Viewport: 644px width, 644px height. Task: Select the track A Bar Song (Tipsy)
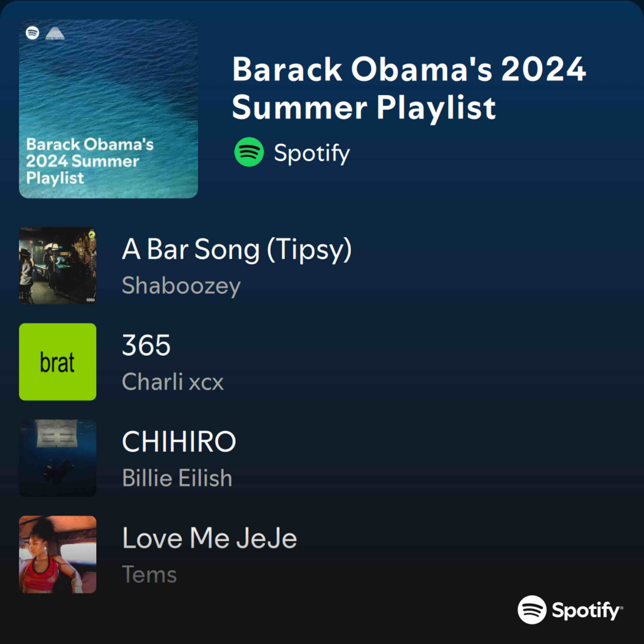point(237,250)
